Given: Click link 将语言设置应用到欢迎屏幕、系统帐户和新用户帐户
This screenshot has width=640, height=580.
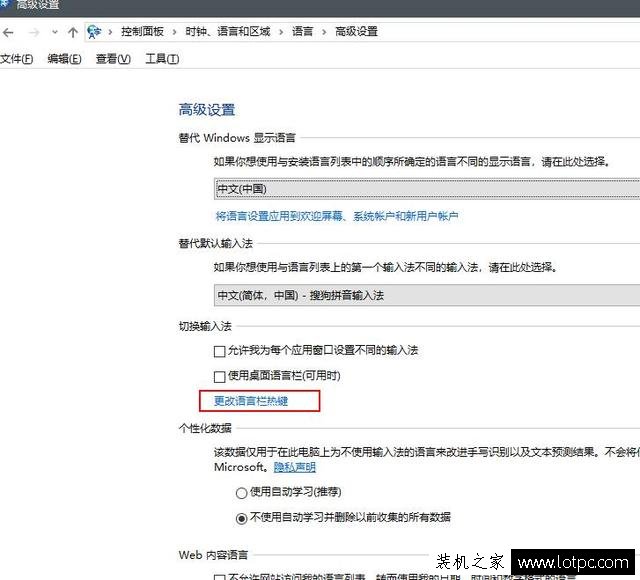Looking at the screenshot, I should (x=337, y=216).
